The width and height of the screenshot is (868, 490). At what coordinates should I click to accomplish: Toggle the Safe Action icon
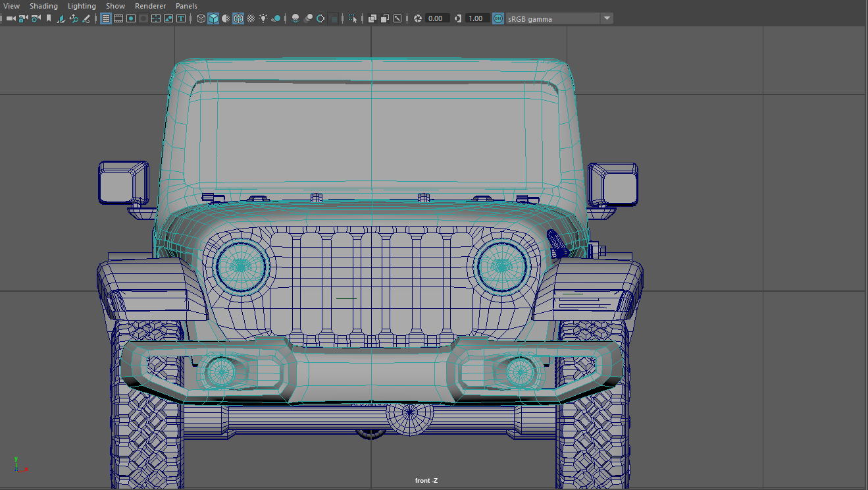168,18
